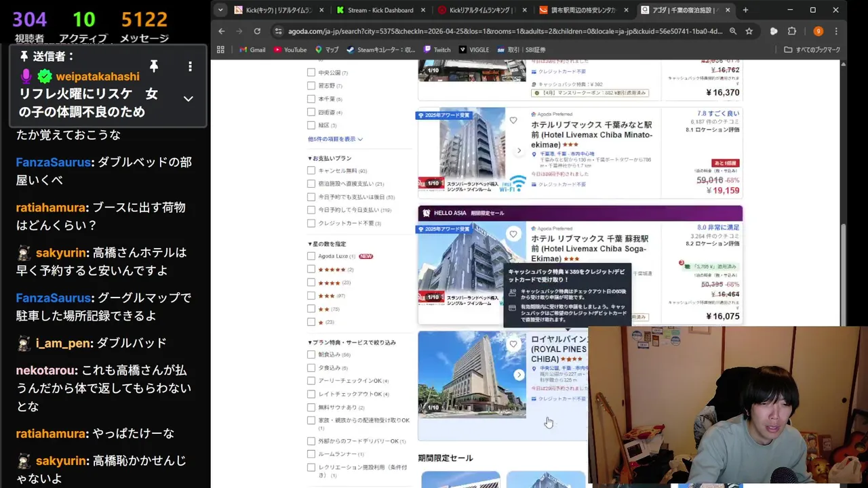Image resolution: width=868 pixels, height=488 pixels.
Task: Click the zoom magnifier icon in address bar
Action: click(733, 31)
